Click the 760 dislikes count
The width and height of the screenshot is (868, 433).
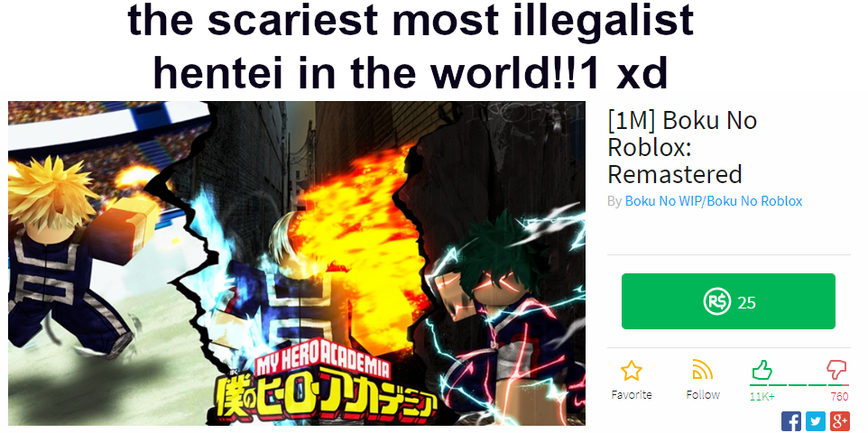click(840, 396)
